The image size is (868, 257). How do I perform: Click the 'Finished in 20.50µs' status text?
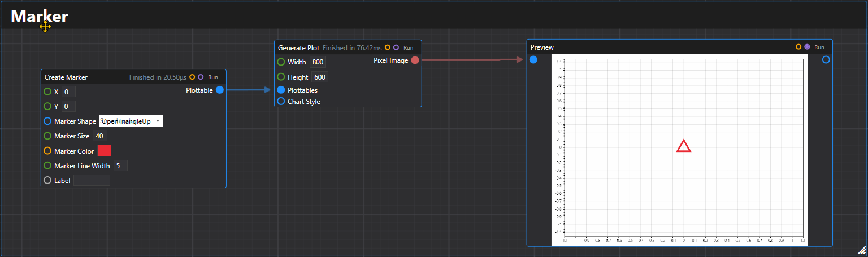[158, 77]
